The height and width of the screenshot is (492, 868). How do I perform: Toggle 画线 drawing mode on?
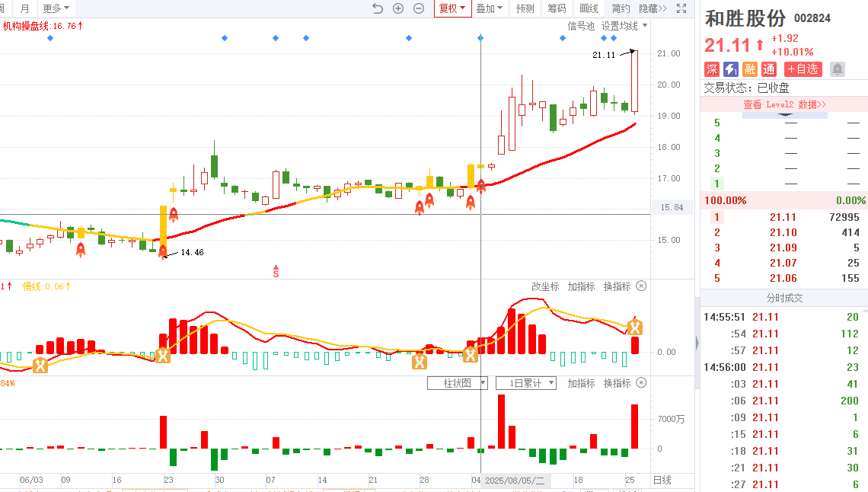589,8
